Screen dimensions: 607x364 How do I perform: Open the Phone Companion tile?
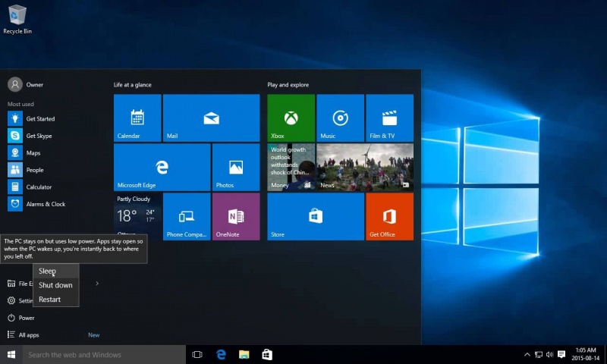point(187,217)
